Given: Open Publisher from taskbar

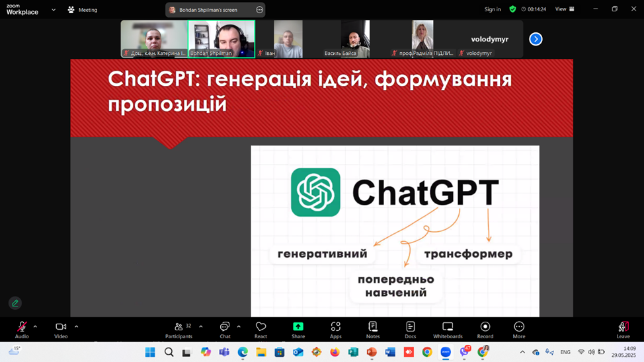Looking at the screenshot, I should point(353,352).
